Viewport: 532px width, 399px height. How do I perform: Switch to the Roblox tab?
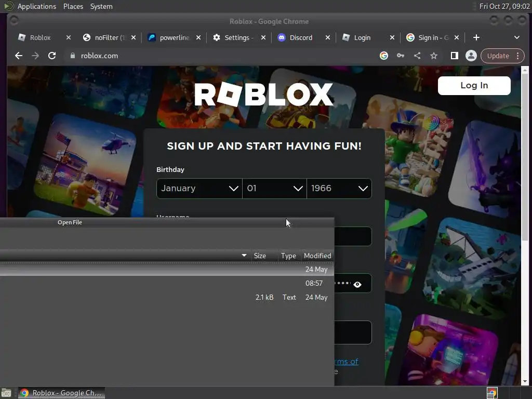point(40,37)
